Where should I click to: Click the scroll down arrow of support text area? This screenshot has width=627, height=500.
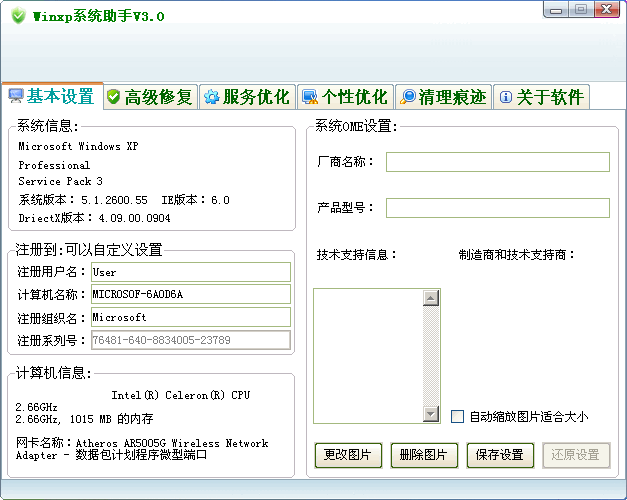431,414
